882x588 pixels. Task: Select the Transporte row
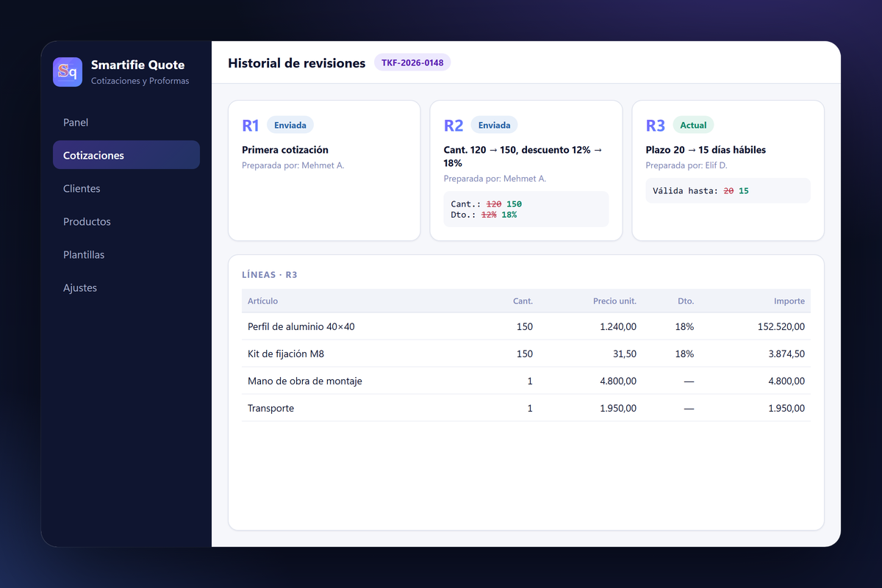coord(526,408)
